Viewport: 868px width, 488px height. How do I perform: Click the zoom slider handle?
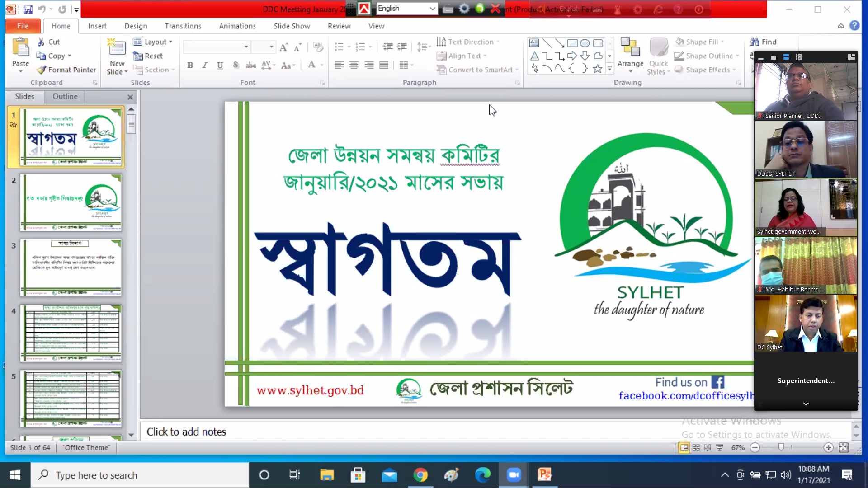point(781,448)
